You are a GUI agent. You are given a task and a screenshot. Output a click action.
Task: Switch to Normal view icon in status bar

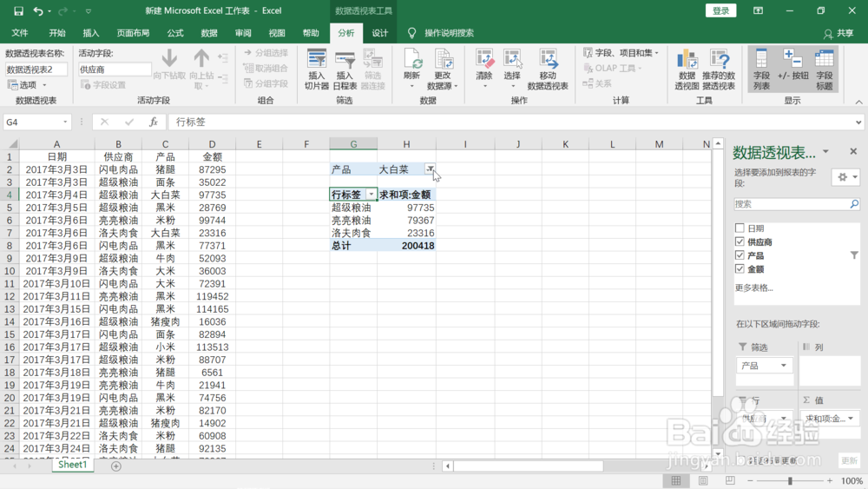[676, 480]
